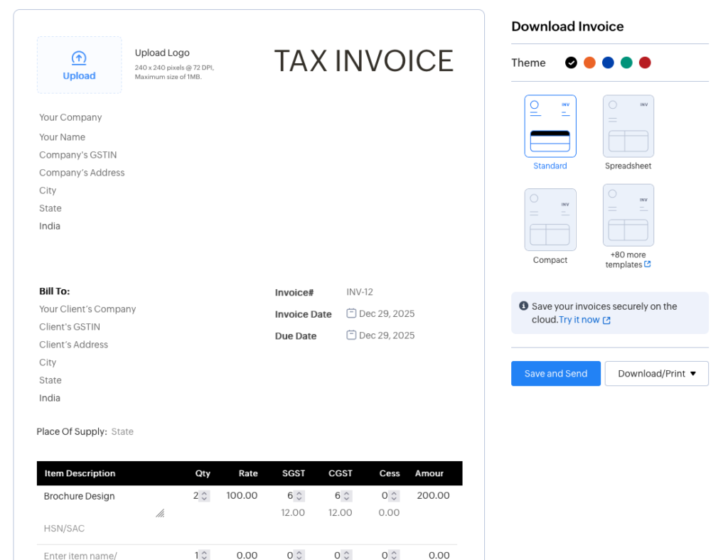
Task: Select the Spreadsheet invoice template
Action: pyautogui.click(x=628, y=126)
